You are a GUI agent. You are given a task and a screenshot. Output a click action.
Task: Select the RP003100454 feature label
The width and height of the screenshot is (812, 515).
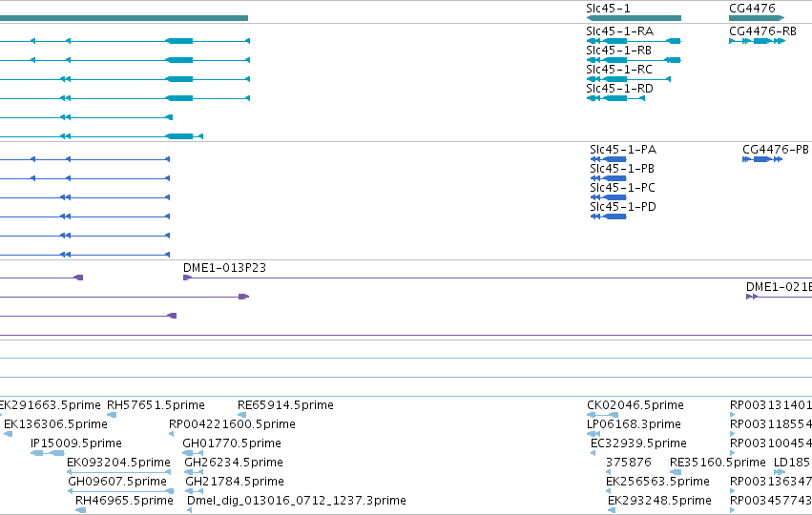[771, 443]
